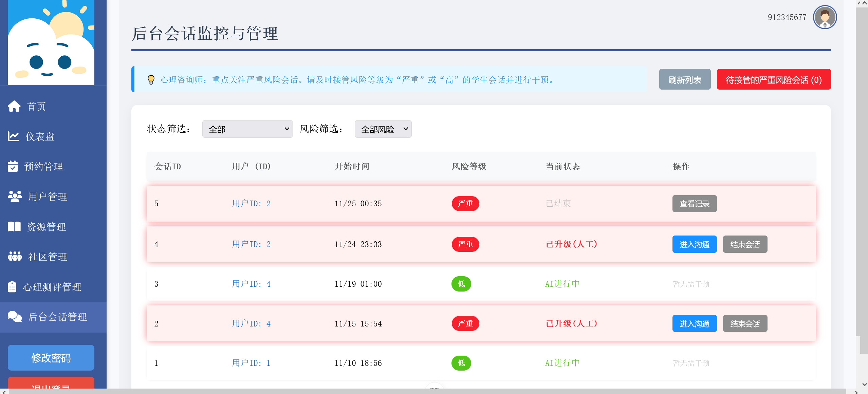This screenshot has height=394, width=868.
Task: Click the 低 badge in session 3 row
Action: (x=461, y=284)
